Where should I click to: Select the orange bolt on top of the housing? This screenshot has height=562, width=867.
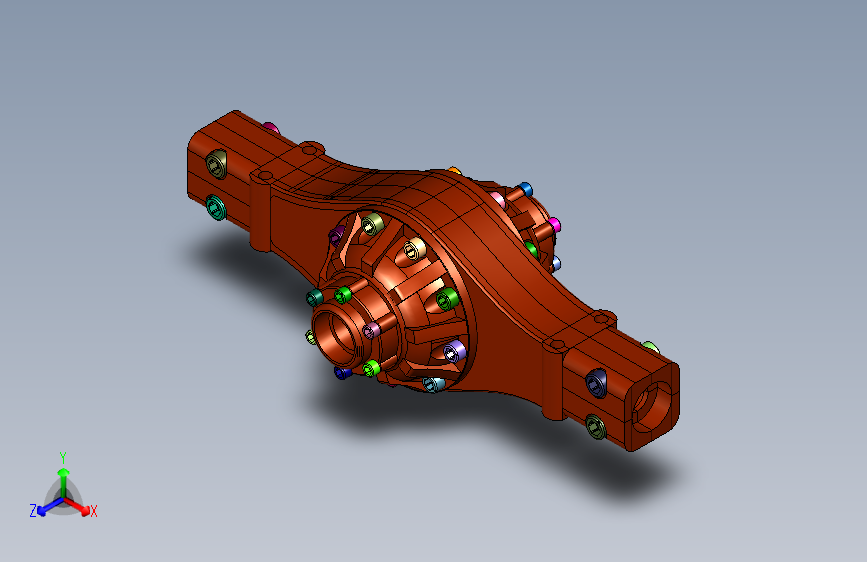click(x=454, y=171)
